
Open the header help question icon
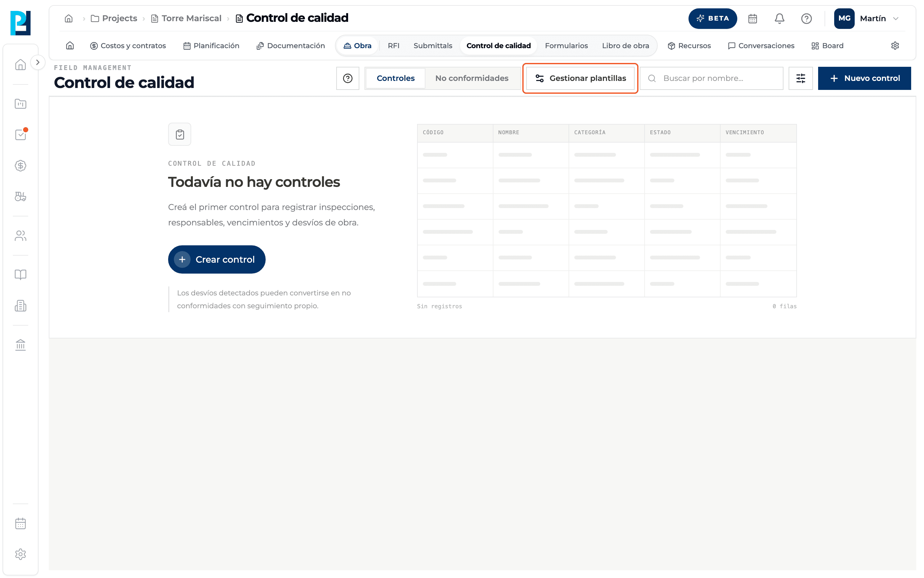pyautogui.click(x=806, y=18)
